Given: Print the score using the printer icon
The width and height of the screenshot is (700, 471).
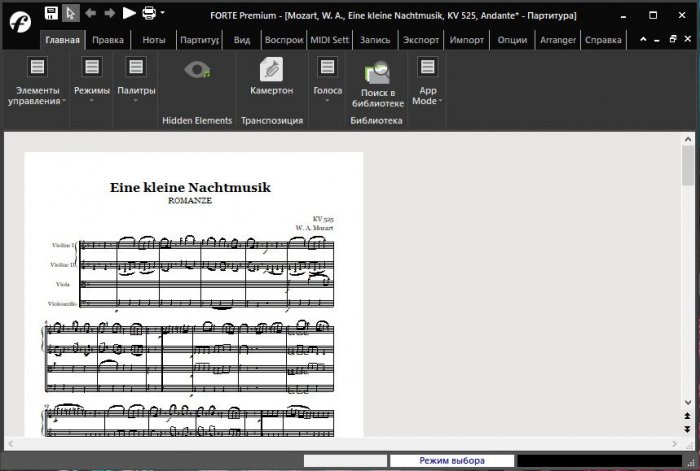Looking at the screenshot, I should click(x=149, y=13).
